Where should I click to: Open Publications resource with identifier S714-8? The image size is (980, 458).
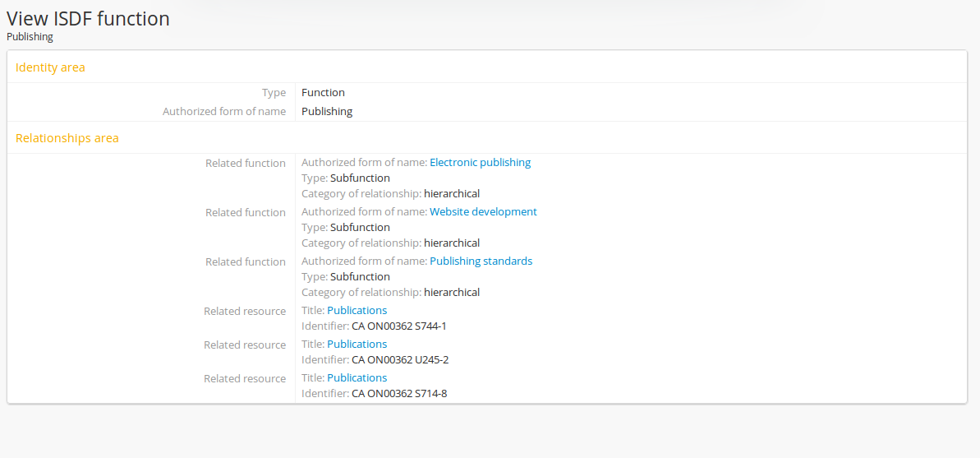(x=357, y=378)
